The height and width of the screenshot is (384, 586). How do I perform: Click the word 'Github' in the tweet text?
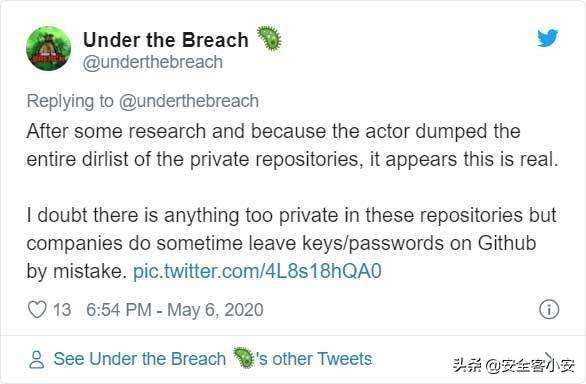[x=507, y=243]
